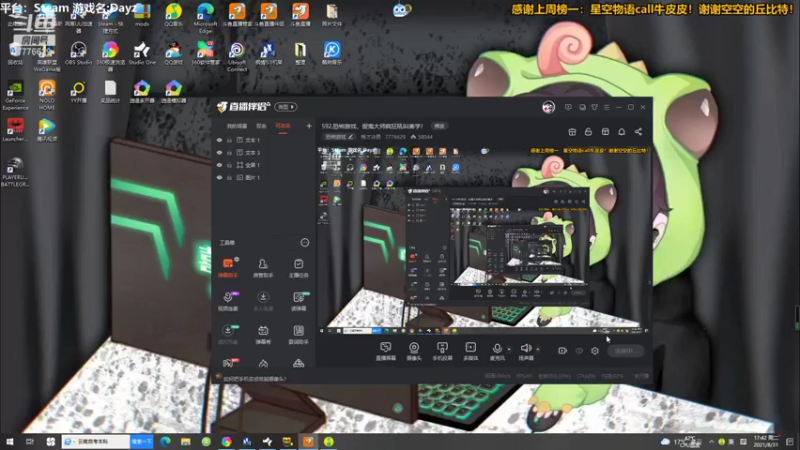
Task: Hide the 全屏 1 source layer
Action: point(219,165)
